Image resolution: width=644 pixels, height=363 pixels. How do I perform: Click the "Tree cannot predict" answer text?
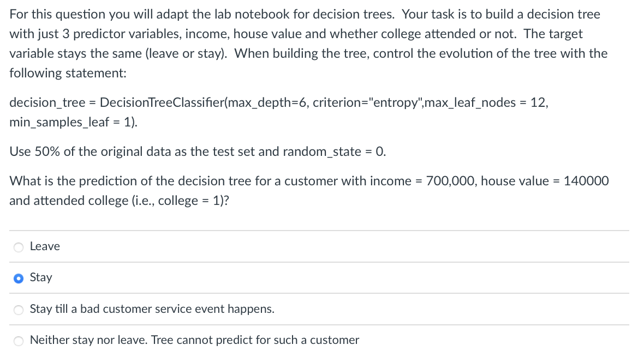194,340
